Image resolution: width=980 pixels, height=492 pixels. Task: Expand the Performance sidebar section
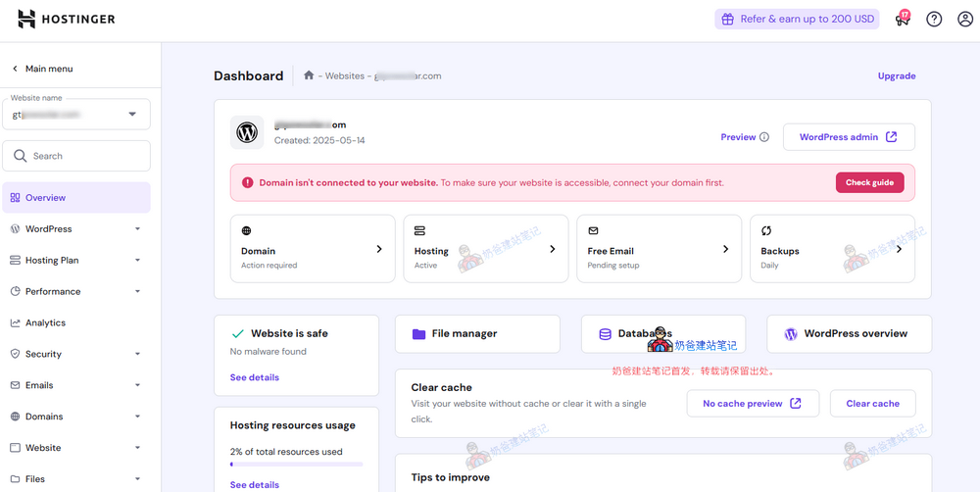point(137,291)
